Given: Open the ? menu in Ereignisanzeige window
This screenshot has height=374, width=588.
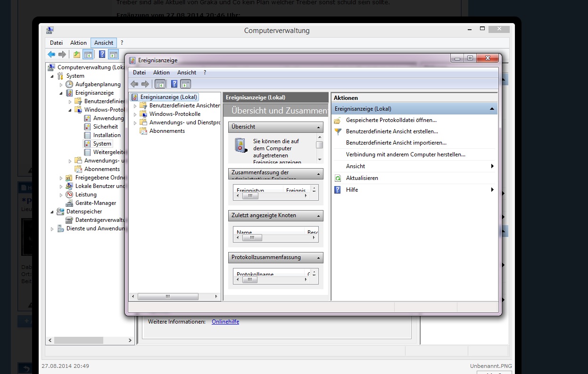Looking at the screenshot, I should point(205,73).
